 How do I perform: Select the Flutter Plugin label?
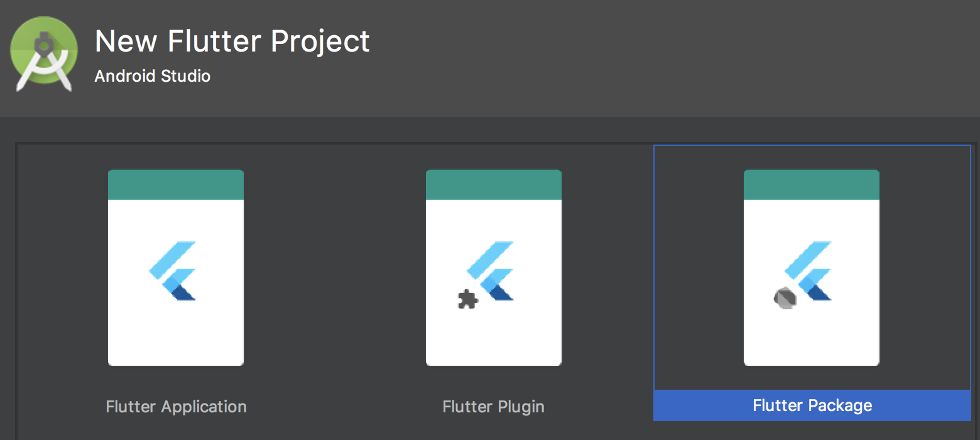[x=493, y=407]
